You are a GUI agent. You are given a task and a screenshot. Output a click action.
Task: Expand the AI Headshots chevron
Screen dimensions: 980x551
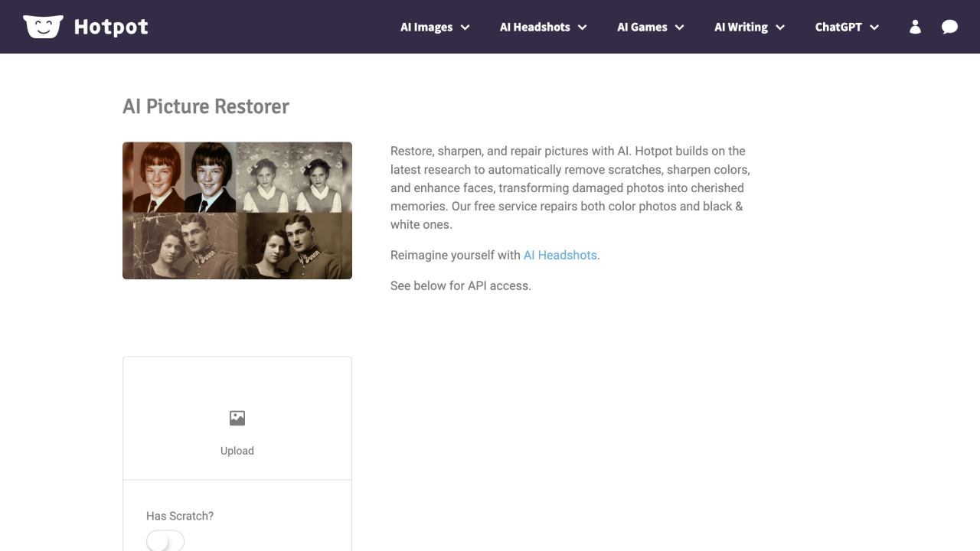[x=582, y=28]
